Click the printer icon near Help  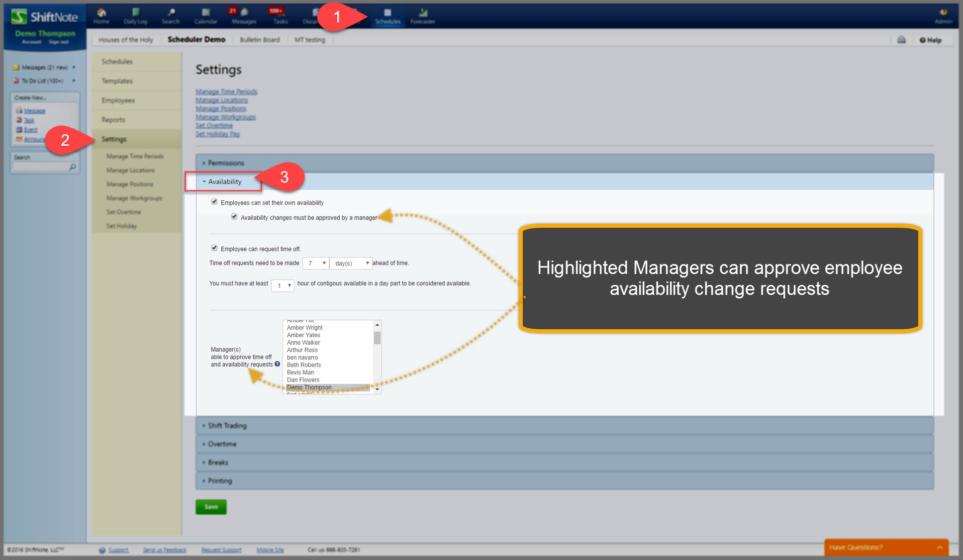tap(901, 40)
